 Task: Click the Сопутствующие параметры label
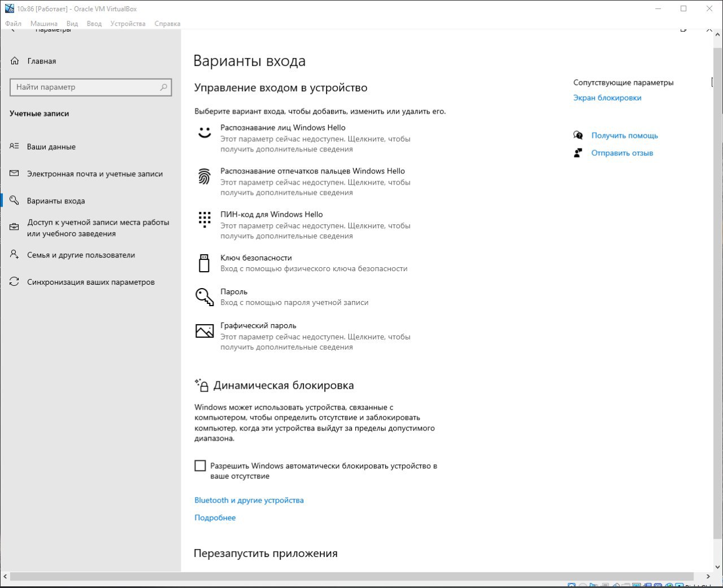pos(624,82)
